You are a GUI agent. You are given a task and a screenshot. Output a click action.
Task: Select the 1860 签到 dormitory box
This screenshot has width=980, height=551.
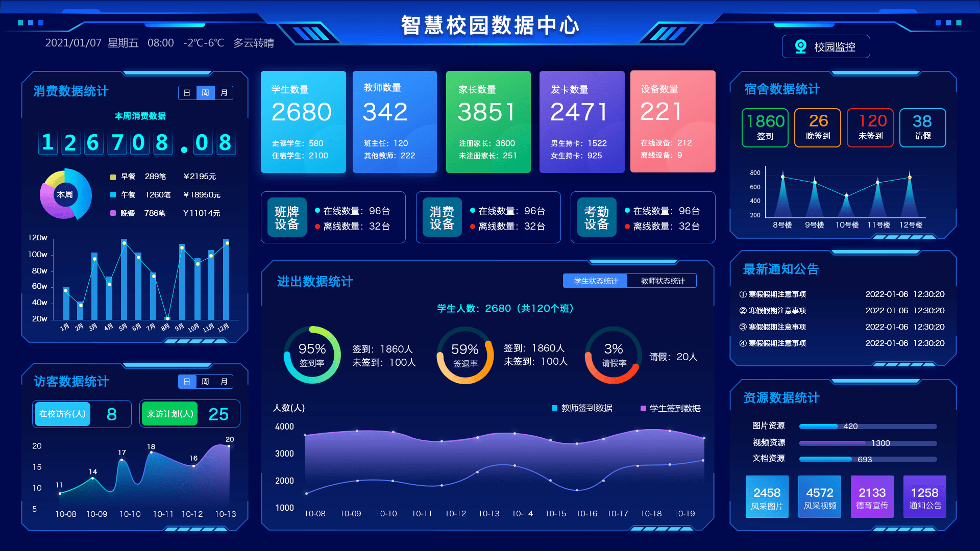click(x=765, y=128)
